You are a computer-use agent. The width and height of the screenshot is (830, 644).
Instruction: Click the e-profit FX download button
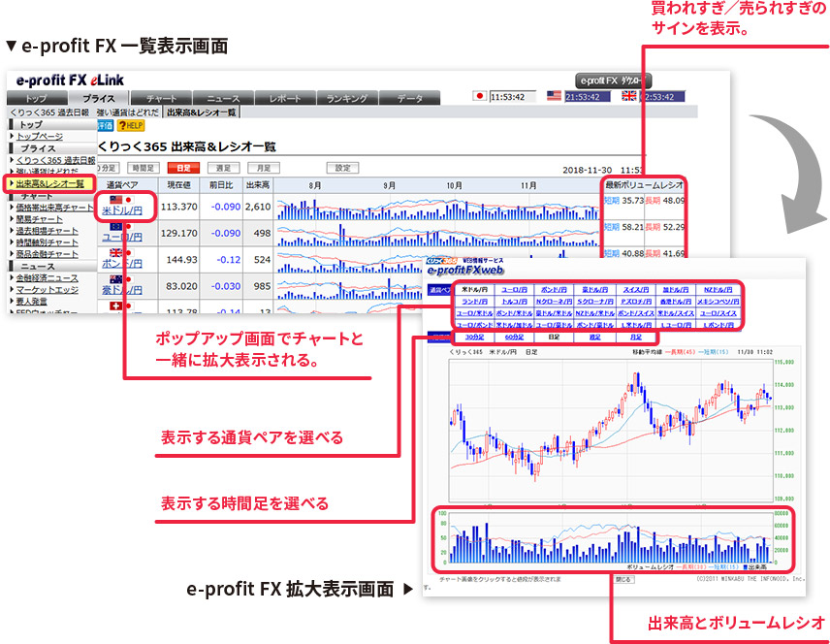click(613, 81)
